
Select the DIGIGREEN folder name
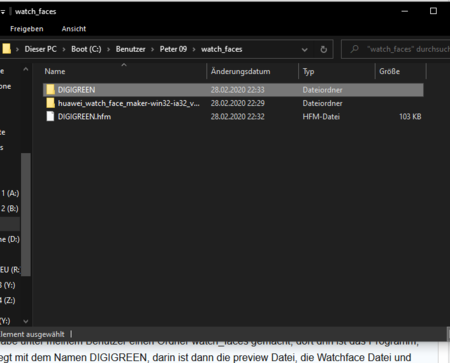point(76,90)
